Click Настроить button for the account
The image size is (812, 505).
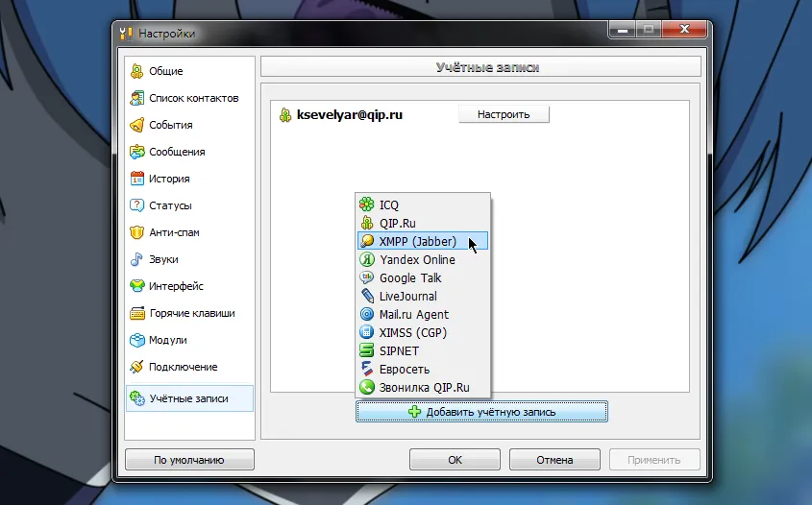pos(504,114)
